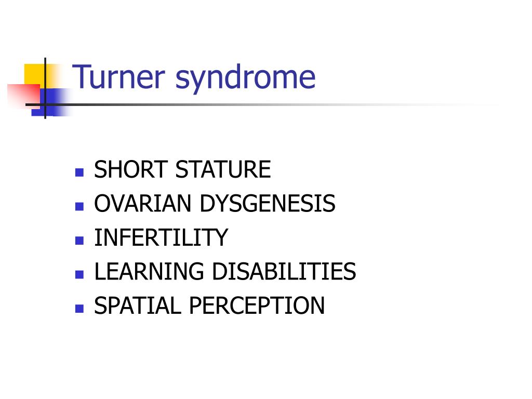Select the blue bullet before SPATIAL PERCEPTION

tap(79, 309)
